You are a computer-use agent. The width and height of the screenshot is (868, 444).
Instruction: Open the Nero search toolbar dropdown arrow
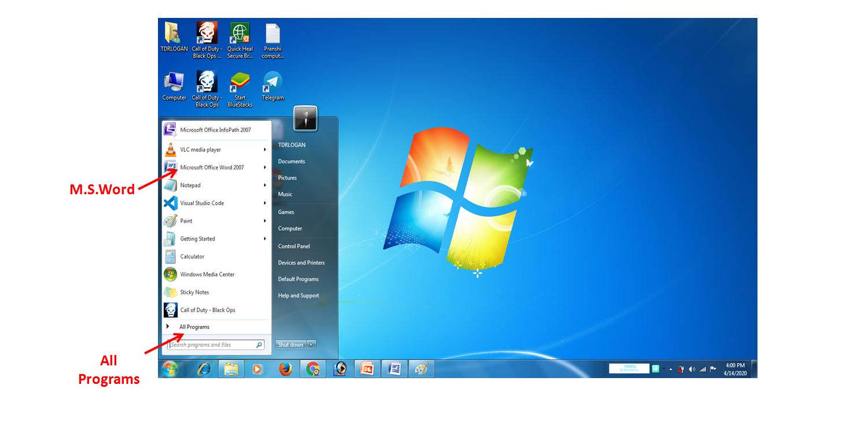(x=664, y=369)
